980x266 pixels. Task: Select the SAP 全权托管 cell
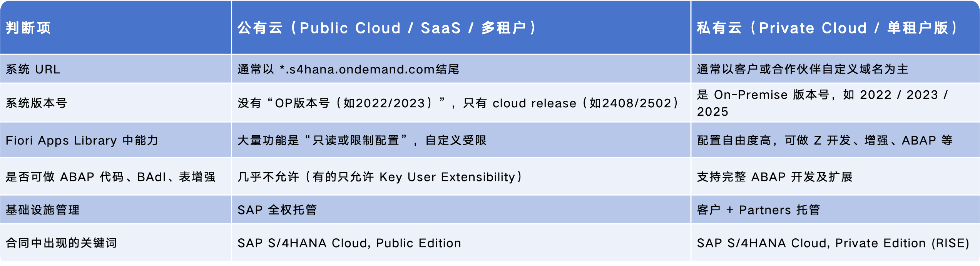pyautogui.click(x=277, y=210)
